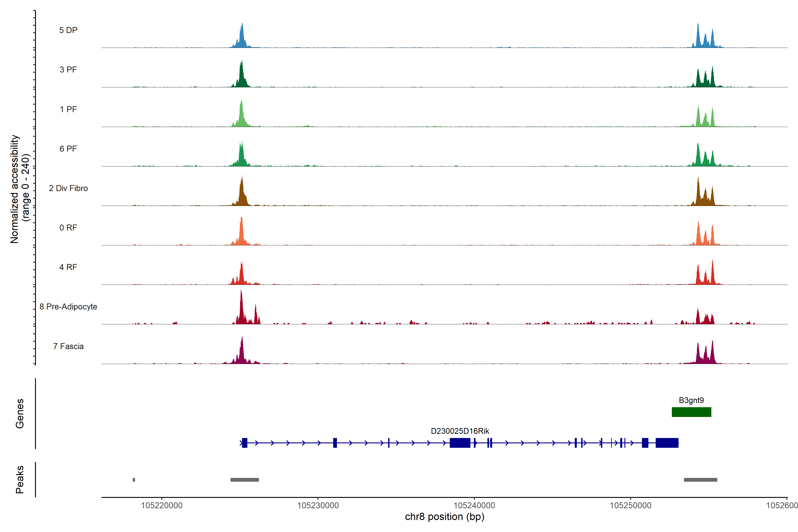Select the 3 PF track label
Image resolution: width=798 pixels, height=532 pixels.
[68, 70]
